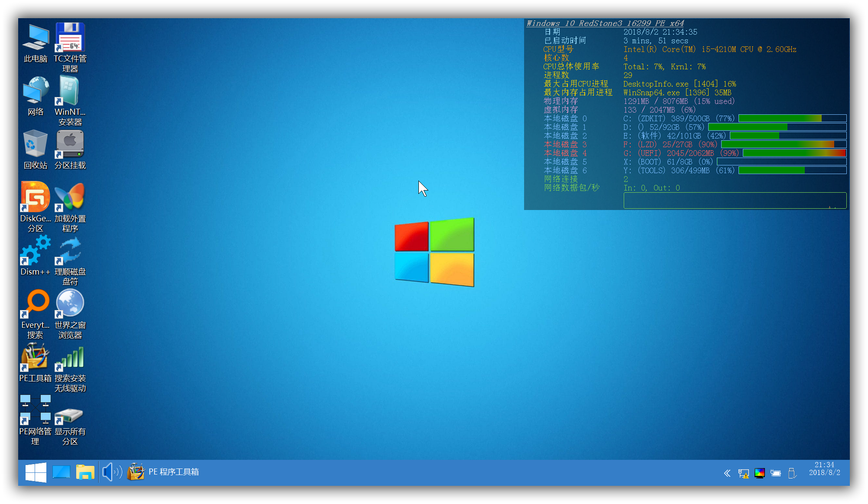868x504 pixels.
Task: Click the speaker volume taskbar icon
Action: coord(112,472)
